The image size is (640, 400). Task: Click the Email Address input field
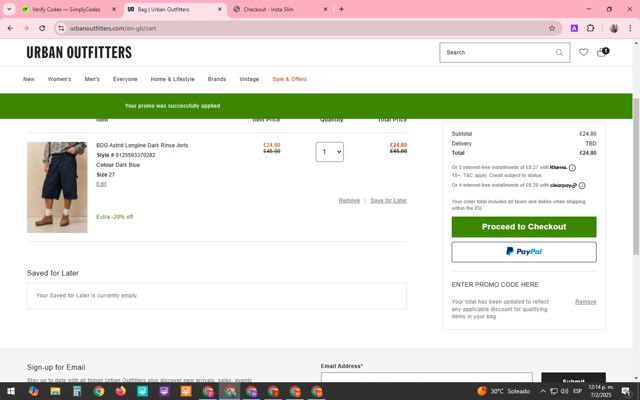(x=427, y=378)
